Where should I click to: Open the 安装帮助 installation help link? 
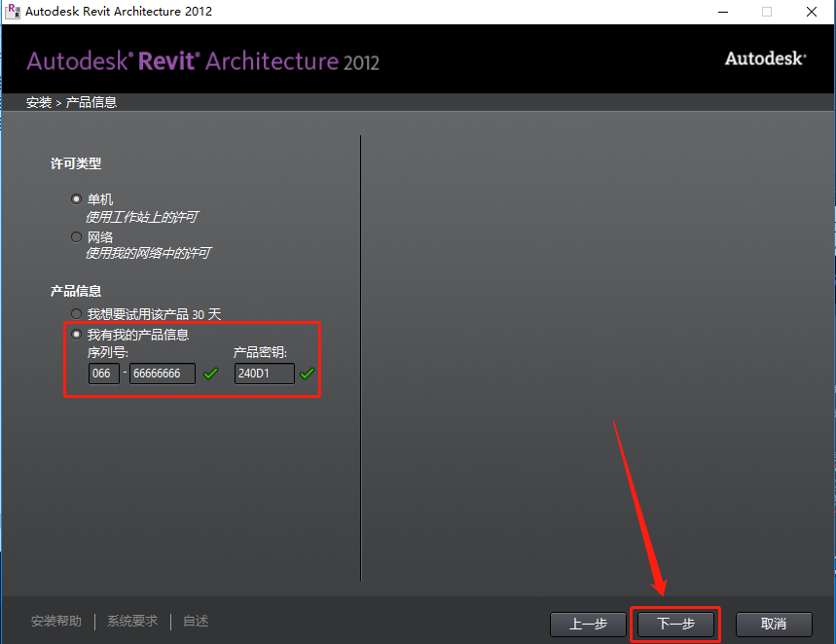(x=56, y=621)
